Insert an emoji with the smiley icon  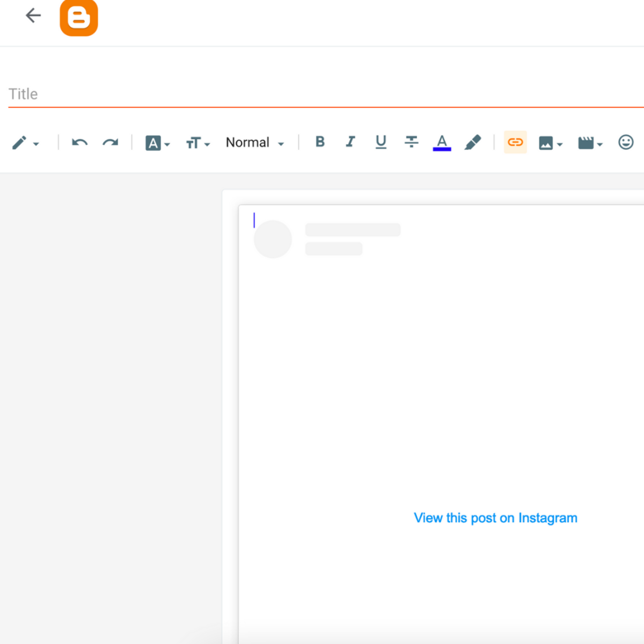(626, 142)
